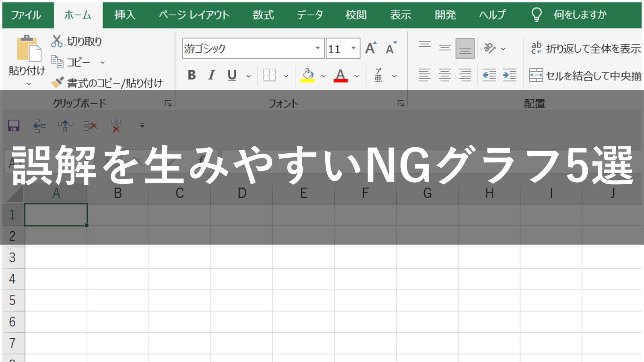Click the save floppy disk icon
The image size is (644, 362).
click(14, 125)
